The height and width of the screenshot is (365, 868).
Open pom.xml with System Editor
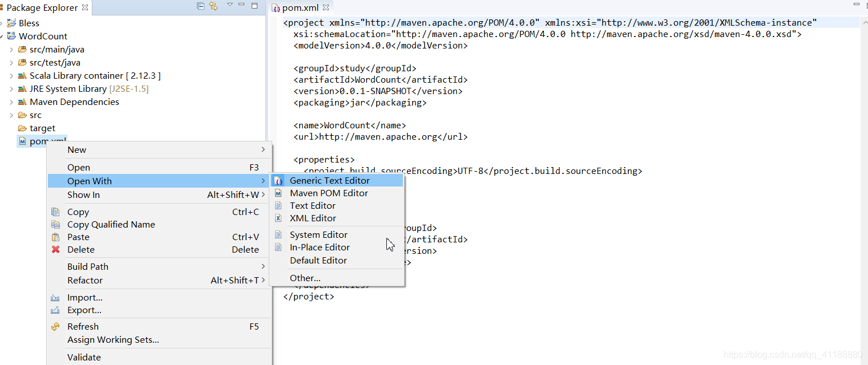337,234
